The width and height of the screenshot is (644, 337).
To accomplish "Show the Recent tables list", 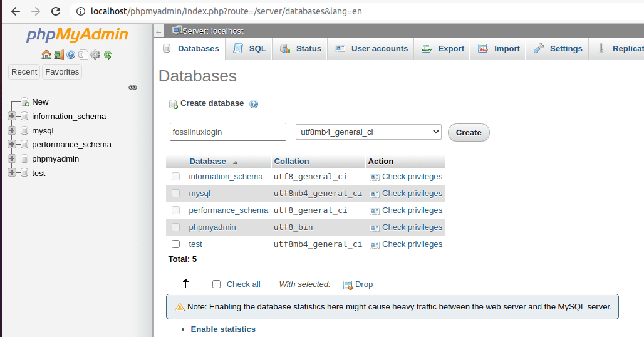I will point(24,72).
